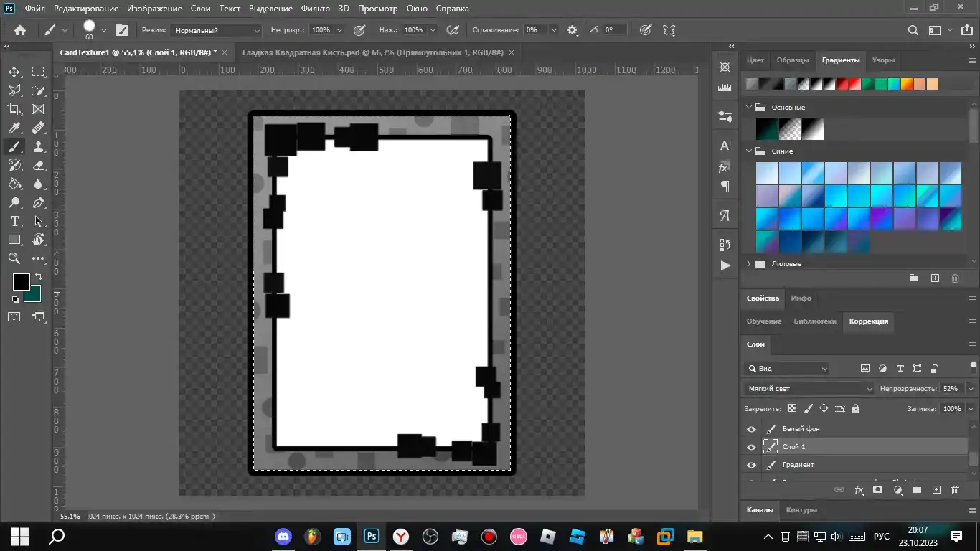Viewport: 980px width, 551px height.
Task: Create a new layer with the plus icon
Action: pos(936,490)
